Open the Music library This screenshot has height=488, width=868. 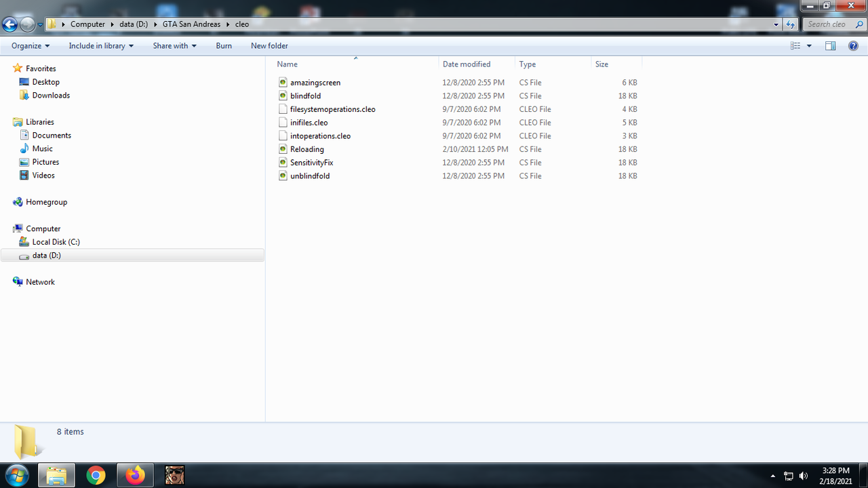coord(42,148)
